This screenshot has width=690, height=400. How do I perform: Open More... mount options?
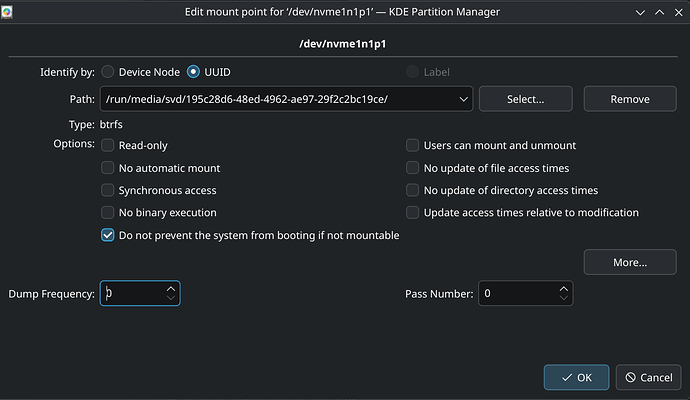click(630, 262)
